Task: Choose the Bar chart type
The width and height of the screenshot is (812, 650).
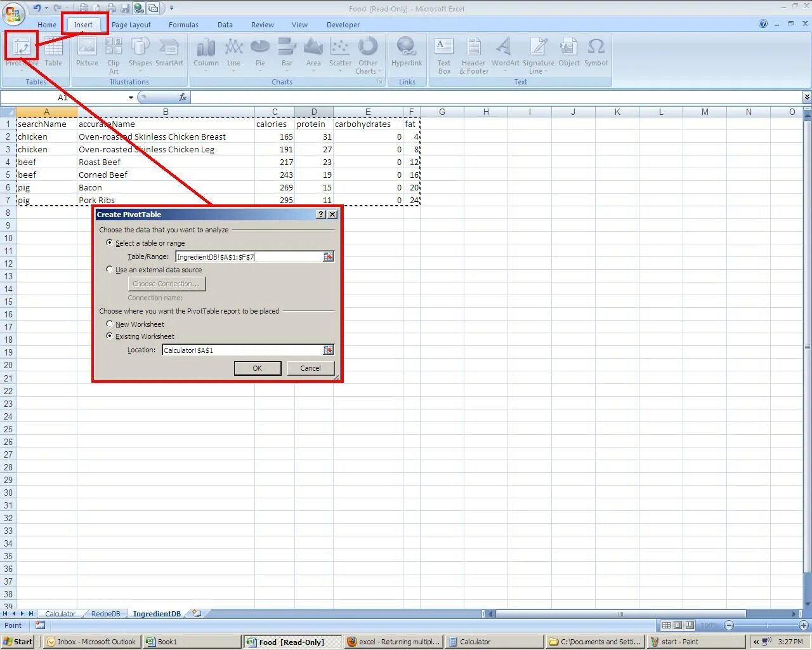Action: click(287, 51)
